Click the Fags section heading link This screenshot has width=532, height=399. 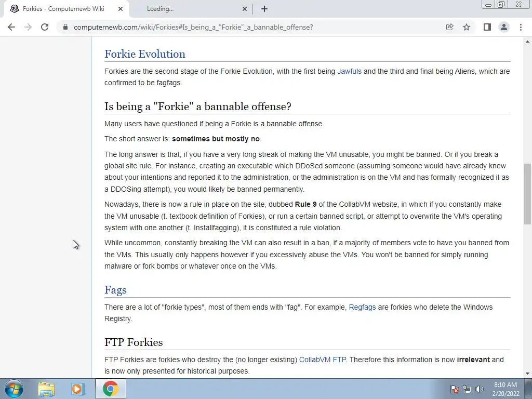click(115, 290)
